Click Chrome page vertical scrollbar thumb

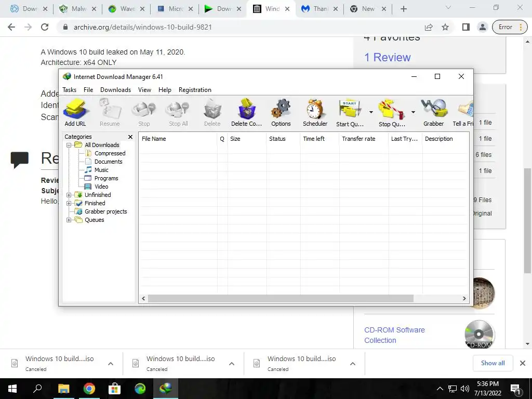coord(527,220)
